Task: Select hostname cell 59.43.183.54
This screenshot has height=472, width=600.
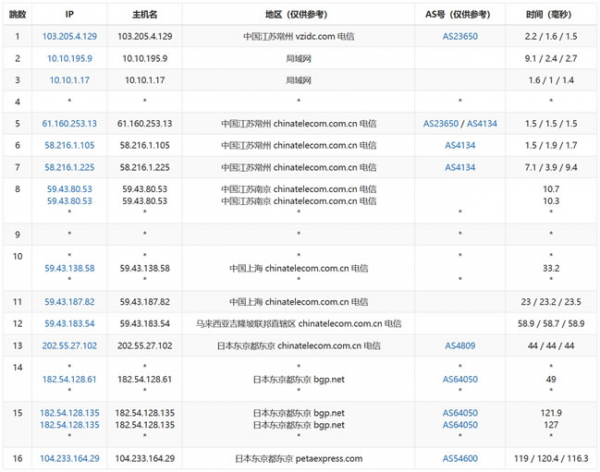Action: click(145, 324)
